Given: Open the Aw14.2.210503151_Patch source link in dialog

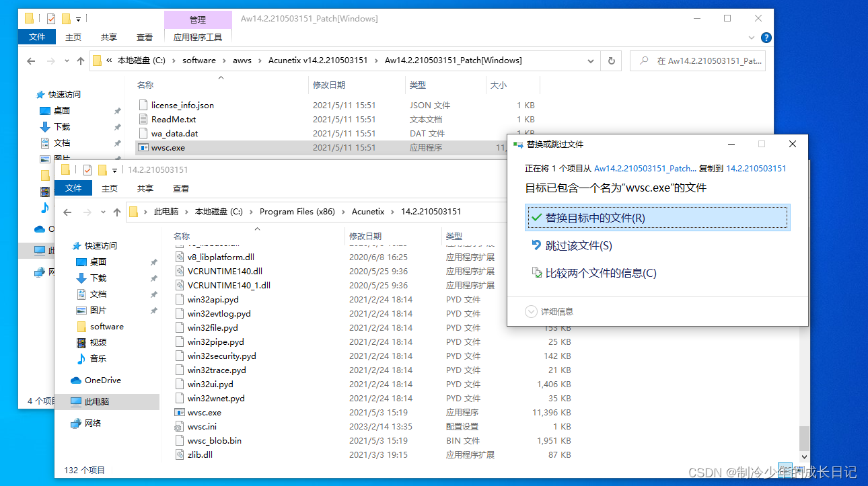Looking at the screenshot, I should tap(645, 169).
